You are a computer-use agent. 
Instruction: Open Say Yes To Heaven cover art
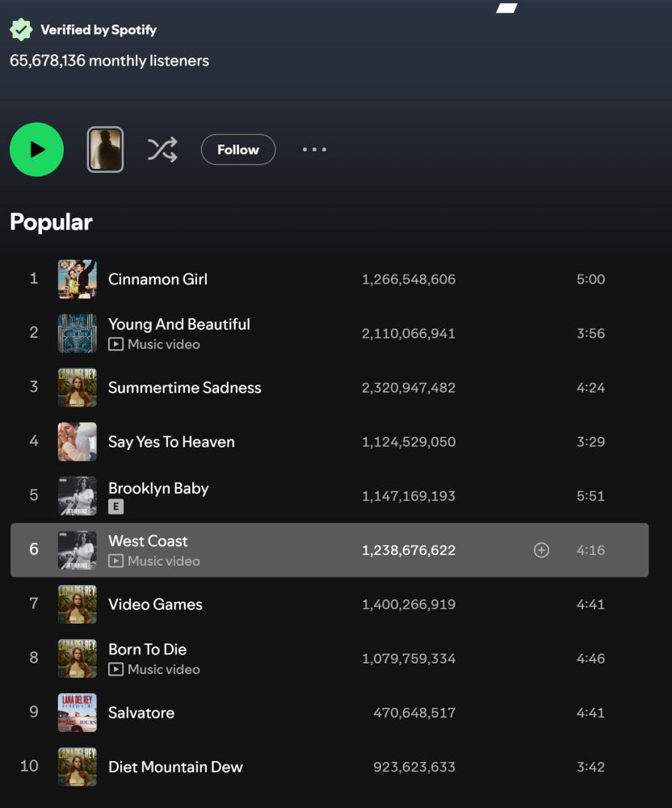[x=78, y=442]
